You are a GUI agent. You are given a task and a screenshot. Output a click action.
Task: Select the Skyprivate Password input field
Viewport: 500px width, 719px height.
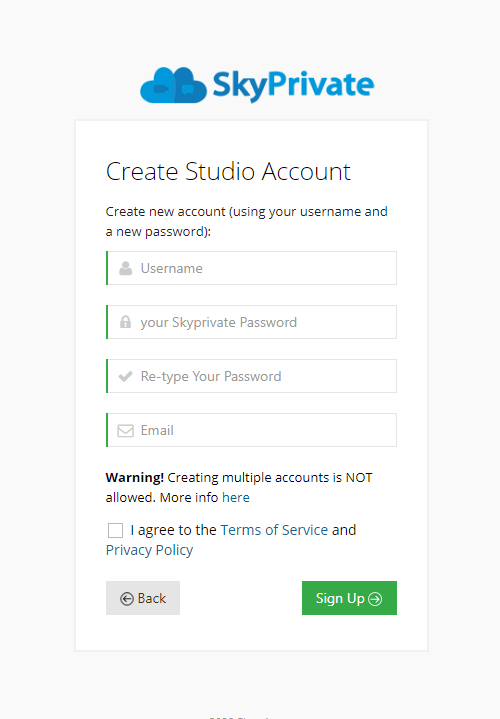coord(251,322)
